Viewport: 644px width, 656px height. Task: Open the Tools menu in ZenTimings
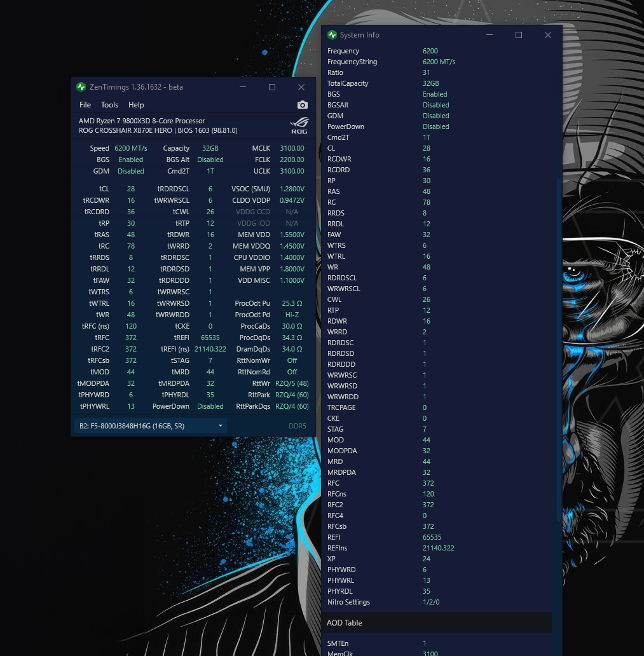click(x=109, y=105)
